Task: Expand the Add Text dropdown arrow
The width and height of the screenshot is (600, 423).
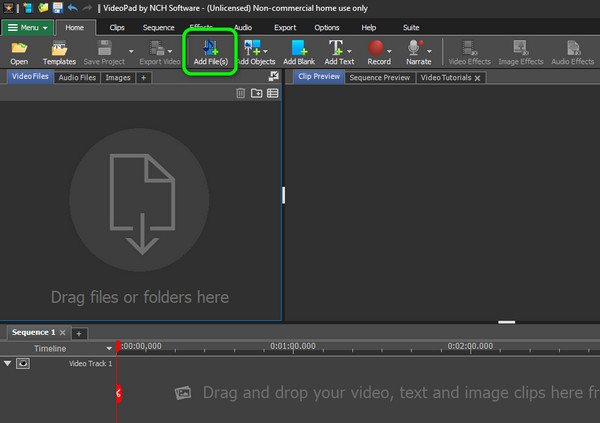Action: click(349, 51)
